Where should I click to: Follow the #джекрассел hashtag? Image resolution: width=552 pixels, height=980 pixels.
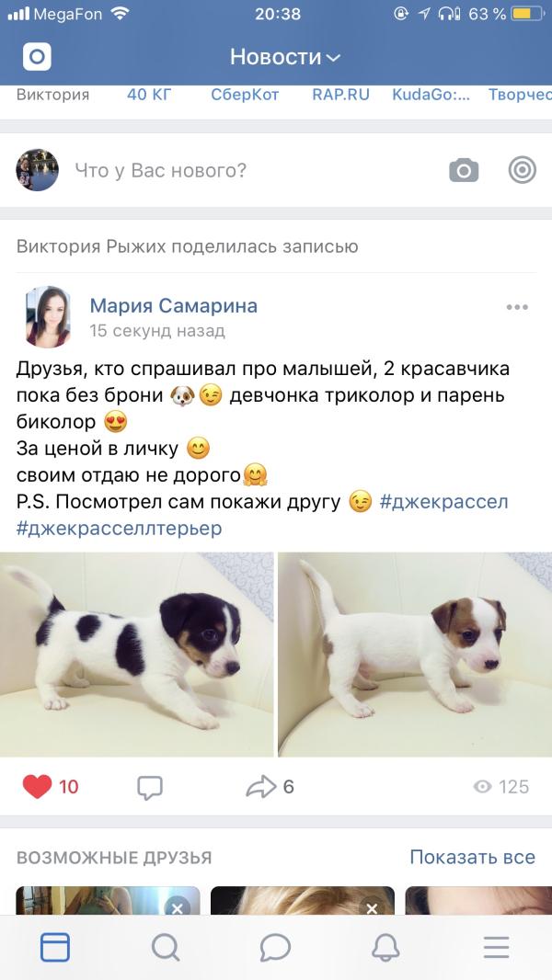pyautogui.click(x=443, y=502)
